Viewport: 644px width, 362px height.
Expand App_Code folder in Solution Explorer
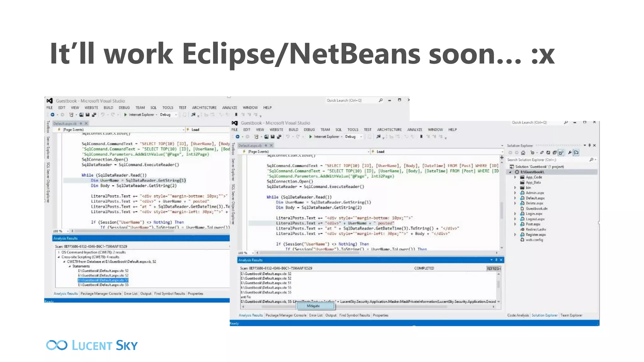pos(515,177)
